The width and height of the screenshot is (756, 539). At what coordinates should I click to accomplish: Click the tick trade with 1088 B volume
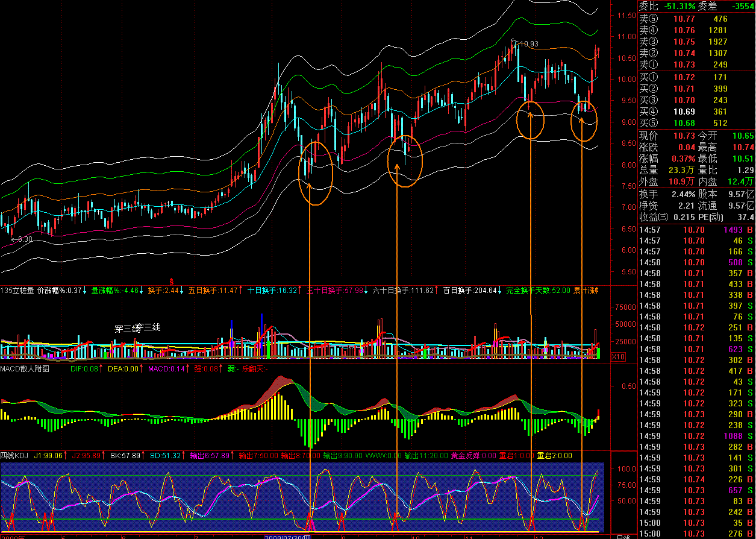(x=696, y=436)
